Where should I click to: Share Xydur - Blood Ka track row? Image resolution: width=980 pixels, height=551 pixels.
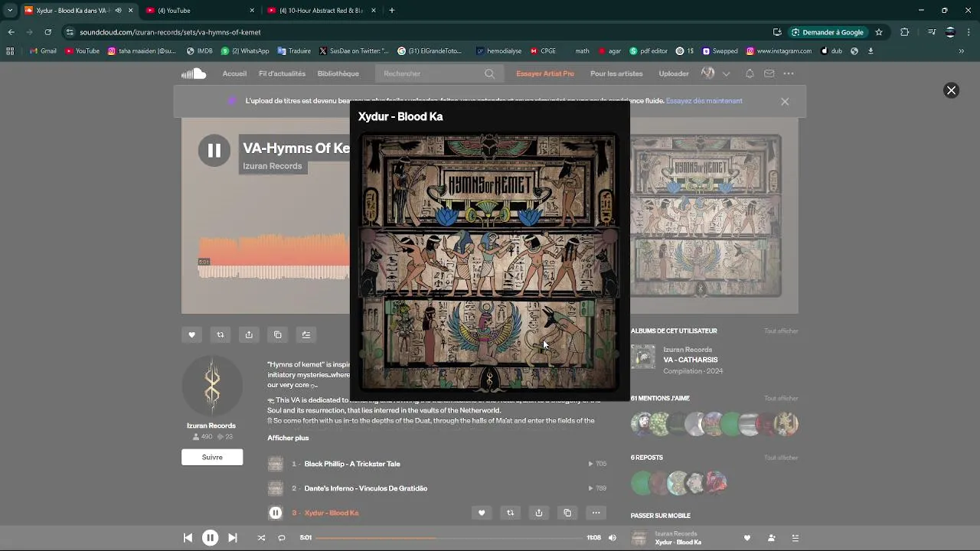pyautogui.click(x=539, y=513)
